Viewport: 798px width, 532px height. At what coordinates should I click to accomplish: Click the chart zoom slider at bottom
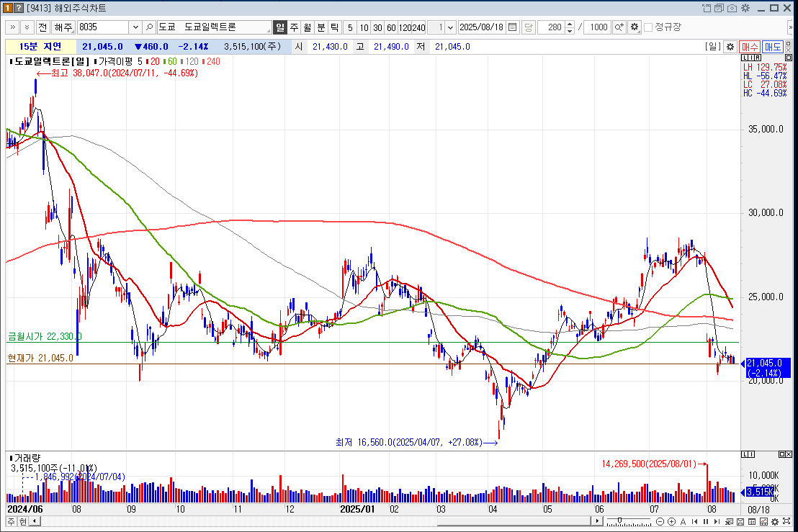[x=619, y=521]
